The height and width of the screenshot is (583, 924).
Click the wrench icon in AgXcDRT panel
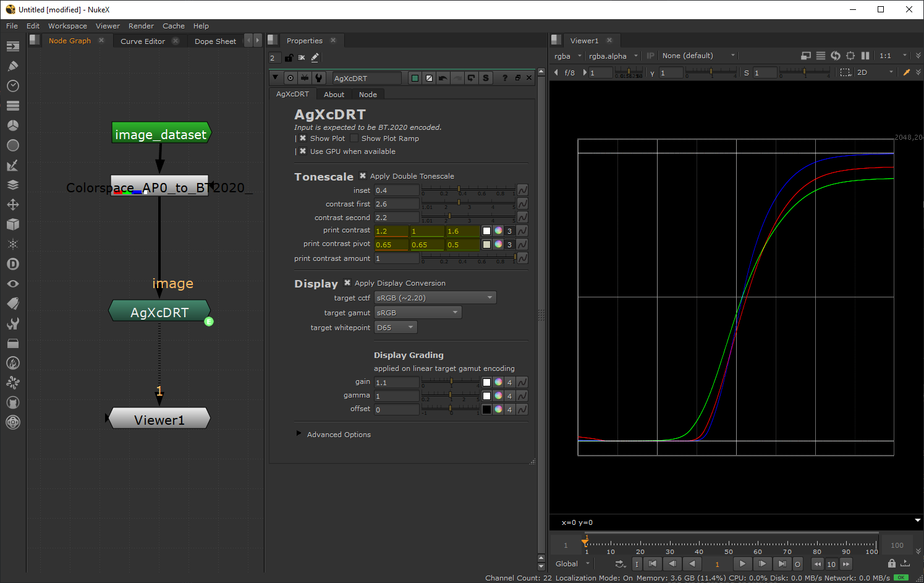click(x=319, y=78)
